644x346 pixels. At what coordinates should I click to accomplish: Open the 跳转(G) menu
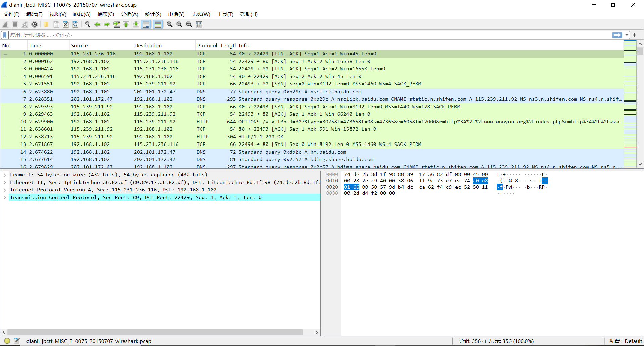click(82, 14)
